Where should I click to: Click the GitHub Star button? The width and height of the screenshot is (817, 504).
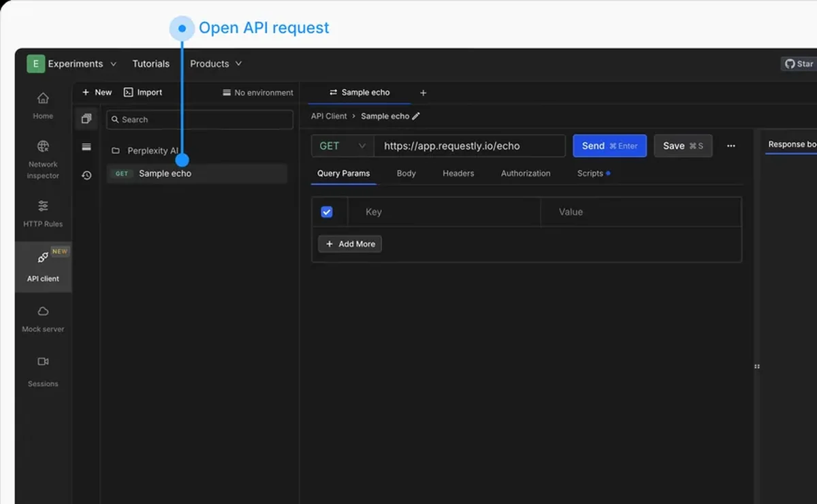[799, 64]
